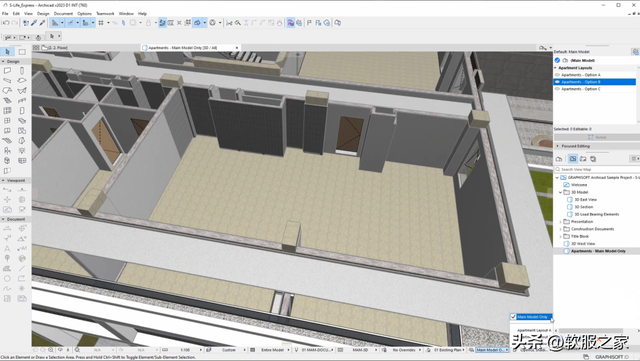Select the Arrow selection tool

click(7, 52)
